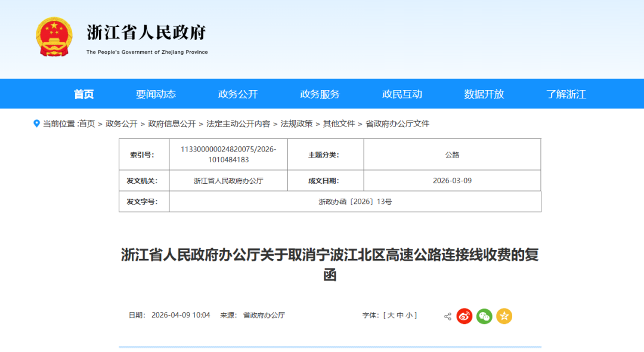
Task: Click the share icon
Action: tap(447, 316)
